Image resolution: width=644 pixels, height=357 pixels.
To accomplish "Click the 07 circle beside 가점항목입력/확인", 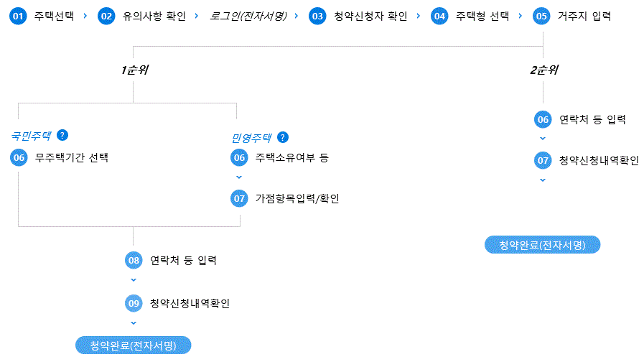I will [239, 199].
